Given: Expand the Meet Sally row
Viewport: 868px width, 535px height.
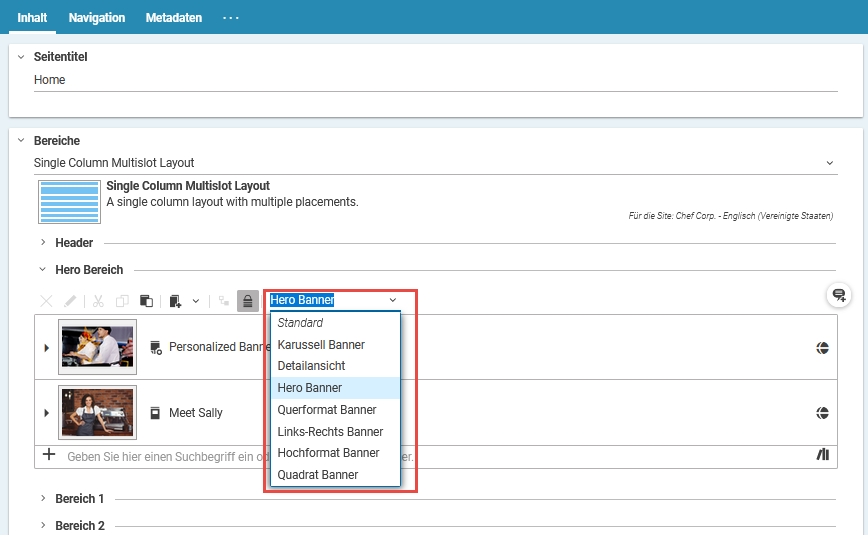Looking at the screenshot, I should (46, 413).
